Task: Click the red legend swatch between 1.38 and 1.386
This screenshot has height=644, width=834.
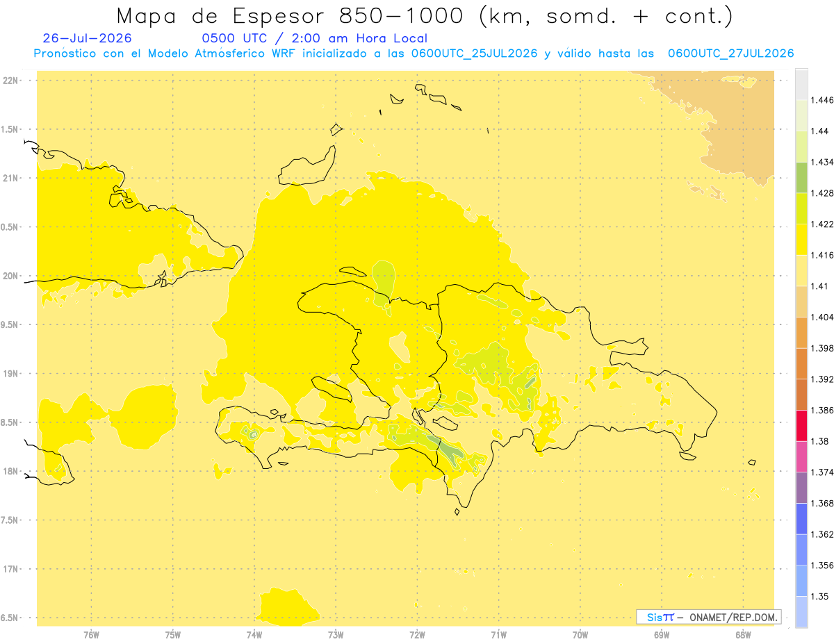Action: [801, 425]
